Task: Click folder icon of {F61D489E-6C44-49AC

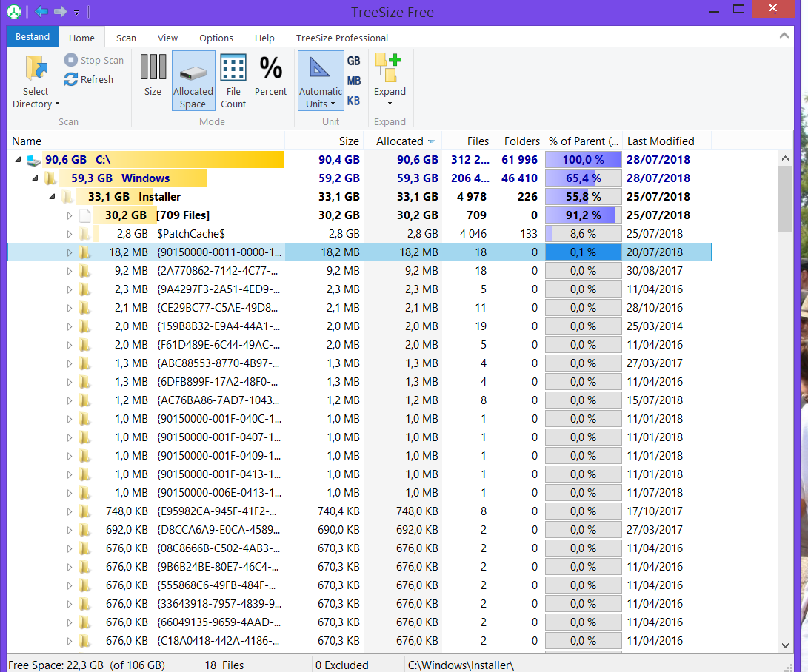Action: 84,345
